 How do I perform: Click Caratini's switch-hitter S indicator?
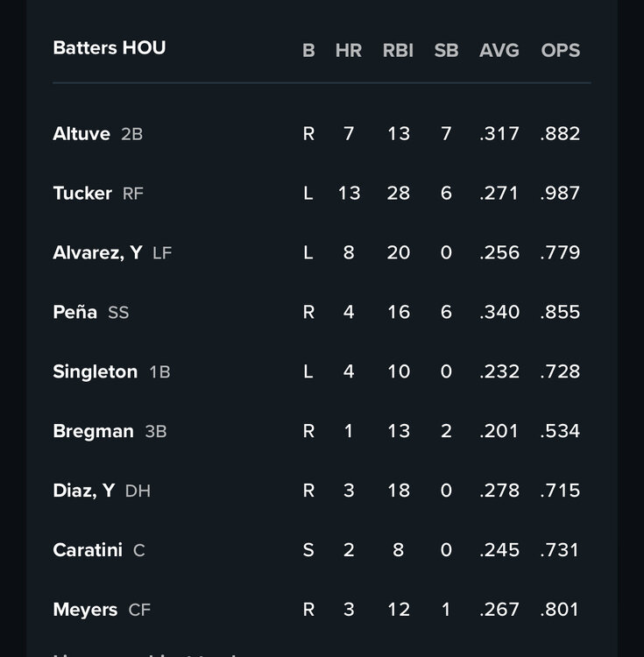coord(308,551)
